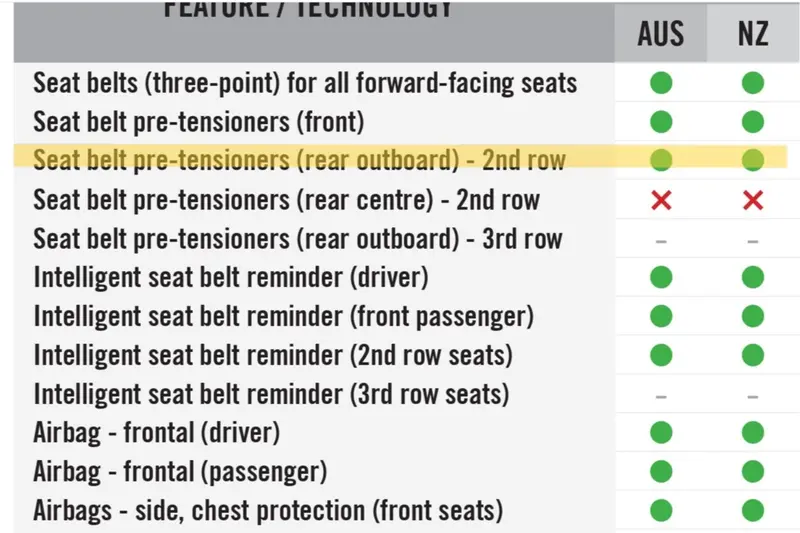Click NZ dash for 3rd row seat belt reminder
Viewport: 800px width, 533px height.
(753, 396)
